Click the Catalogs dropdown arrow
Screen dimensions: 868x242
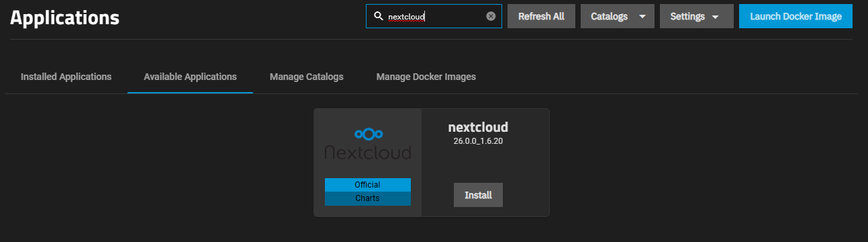click(x=642, y=17)
